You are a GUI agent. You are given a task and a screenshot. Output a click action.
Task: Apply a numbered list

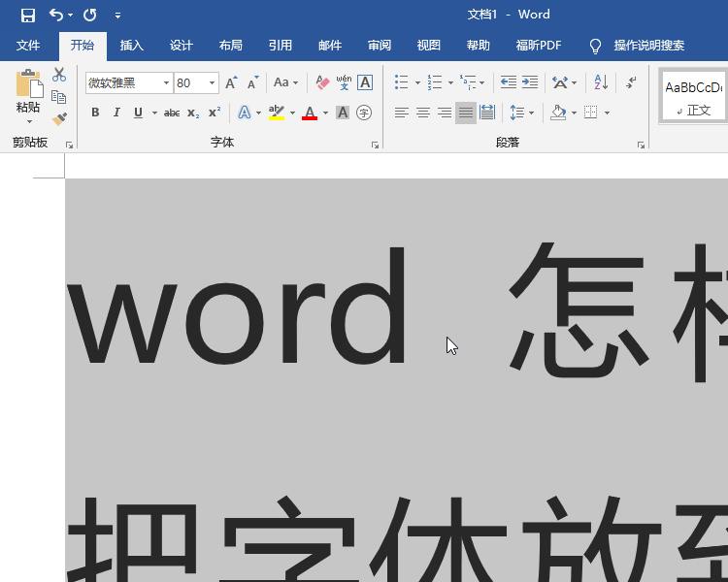pyautogui.click(x=435, y=82)
